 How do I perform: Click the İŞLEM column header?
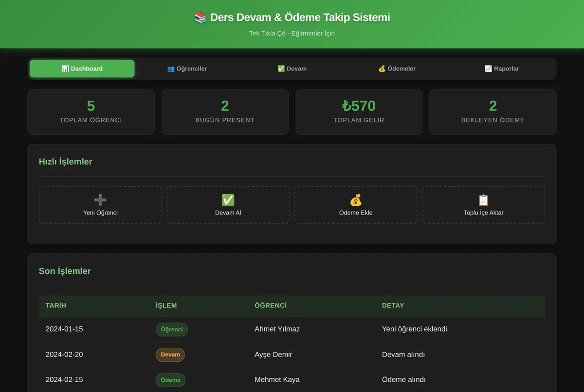point(166,305)
